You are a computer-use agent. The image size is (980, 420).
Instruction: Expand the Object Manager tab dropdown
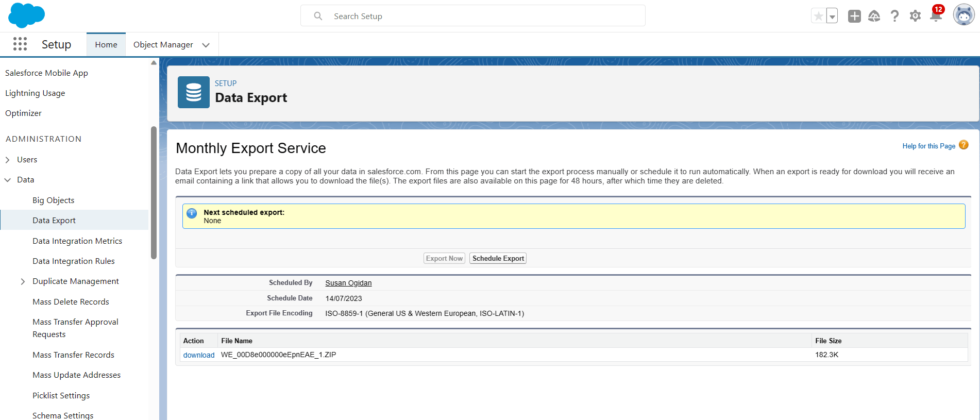pos(206,45)
